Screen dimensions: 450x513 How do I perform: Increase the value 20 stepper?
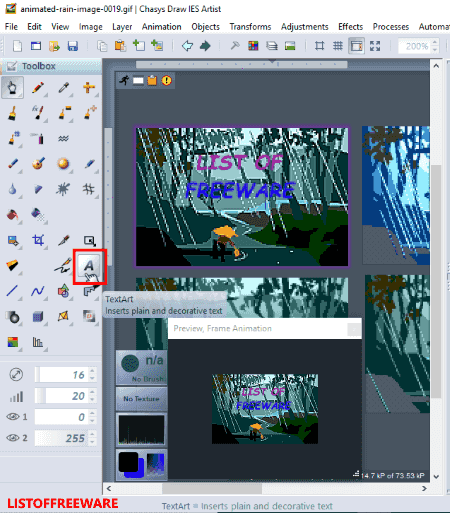[92, 392]
